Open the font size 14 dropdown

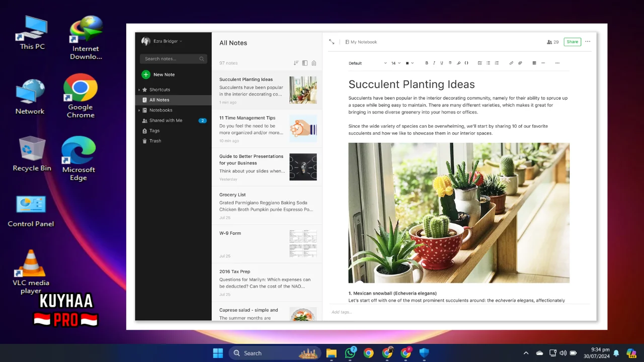coord(395,63)
